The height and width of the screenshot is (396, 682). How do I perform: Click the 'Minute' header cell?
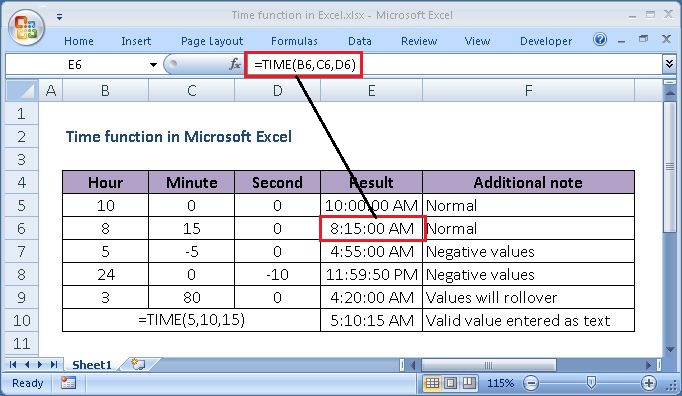point(191,182)
